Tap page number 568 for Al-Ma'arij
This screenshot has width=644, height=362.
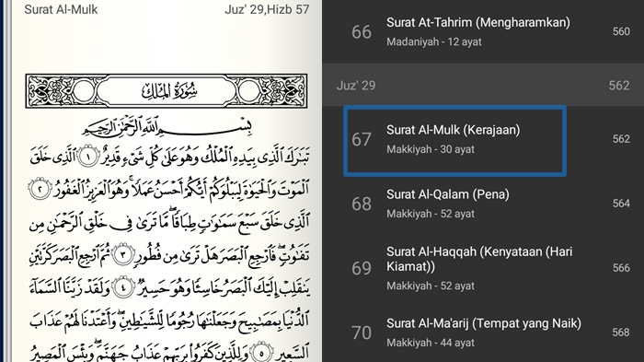pyautogui.click(x=621, y=333)
